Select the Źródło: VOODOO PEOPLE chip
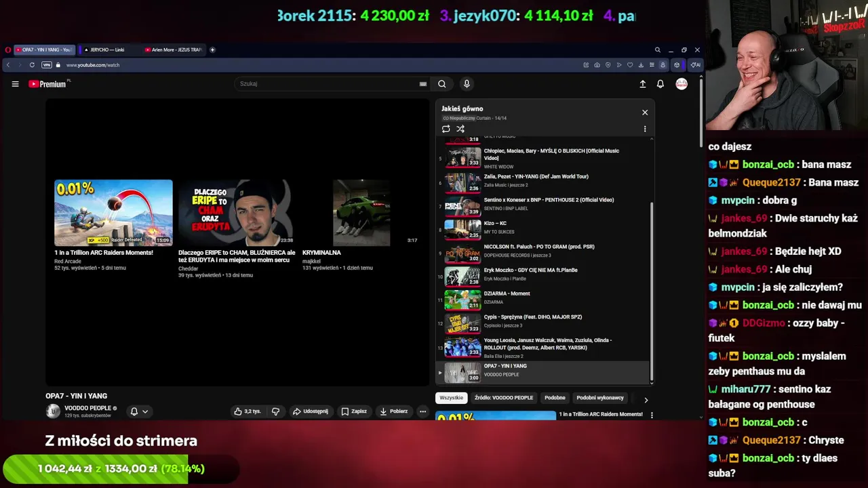Image resolution: width=868 pixels, height=488 pixels. (x=504, y=398)
